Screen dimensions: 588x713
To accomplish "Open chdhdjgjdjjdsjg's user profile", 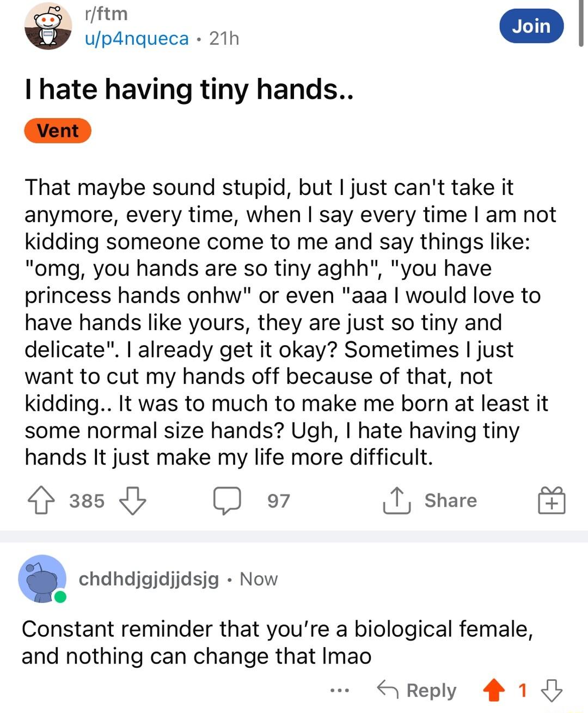I will tap(149, 579).
